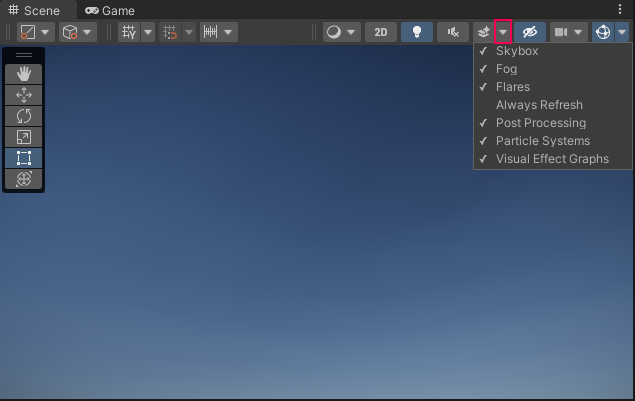Toggle 2D view mode
The height and width of the screenshot is (401, 635).
click(381, 32)
